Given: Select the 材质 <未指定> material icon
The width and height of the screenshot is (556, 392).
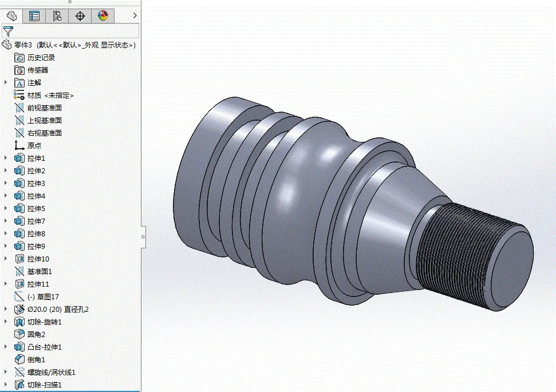Looking at the screenshot, I should pos(19,95).
